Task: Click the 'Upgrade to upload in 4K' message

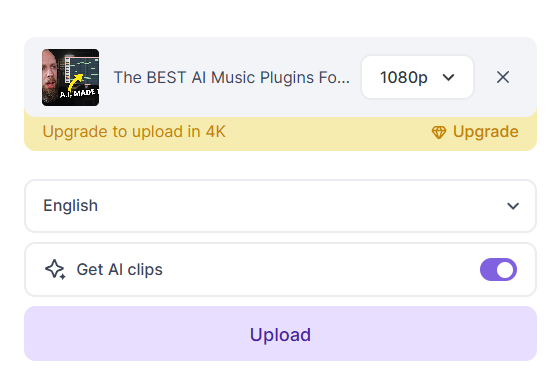Action: pos(134,132)
